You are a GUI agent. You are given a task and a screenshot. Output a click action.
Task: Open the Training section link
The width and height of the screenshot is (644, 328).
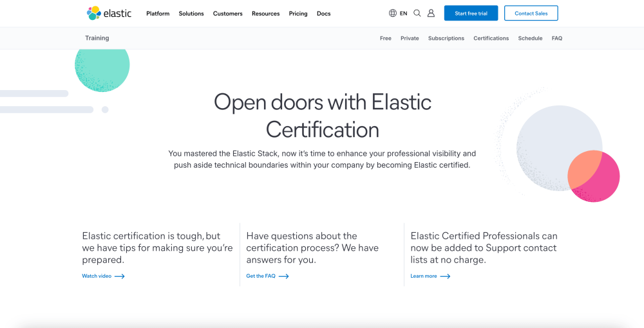point(97,38)
